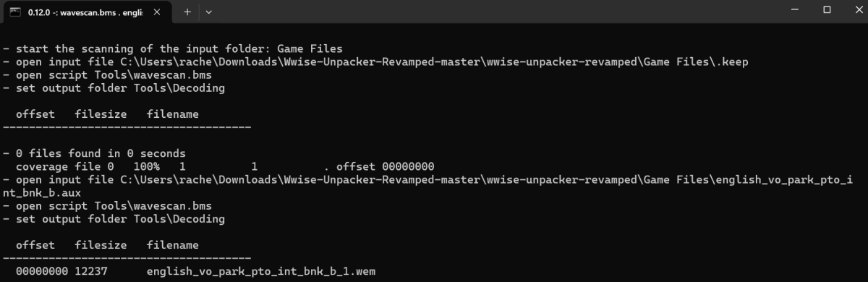Minimize the terminal window
Viewport: 868px width, 282px height.
click(793, 10)
